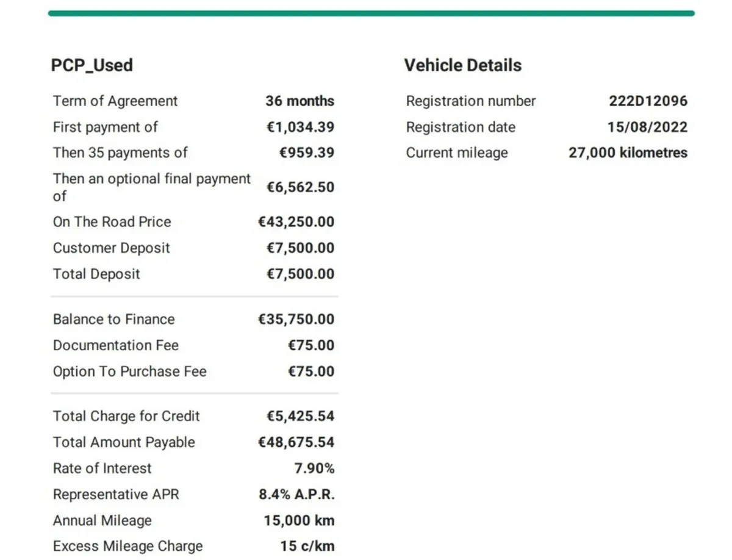Select the 8.4% A.P.R. value

[297, 495]
